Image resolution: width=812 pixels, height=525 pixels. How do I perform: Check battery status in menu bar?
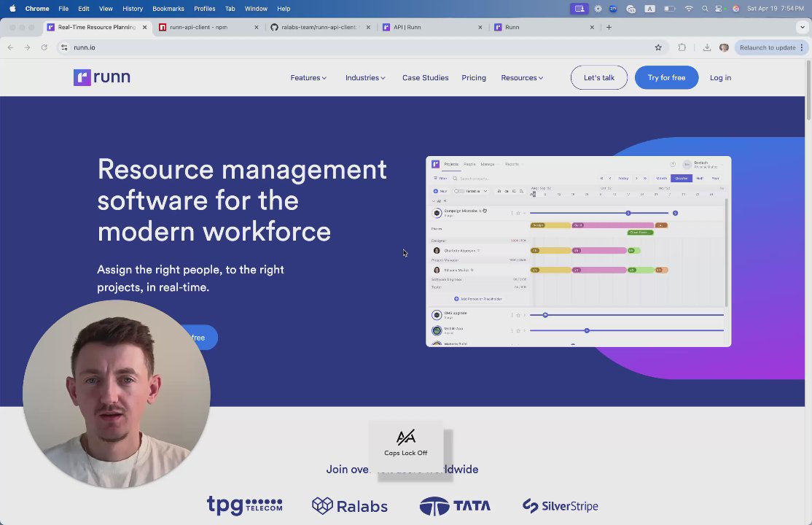(670, 8)
